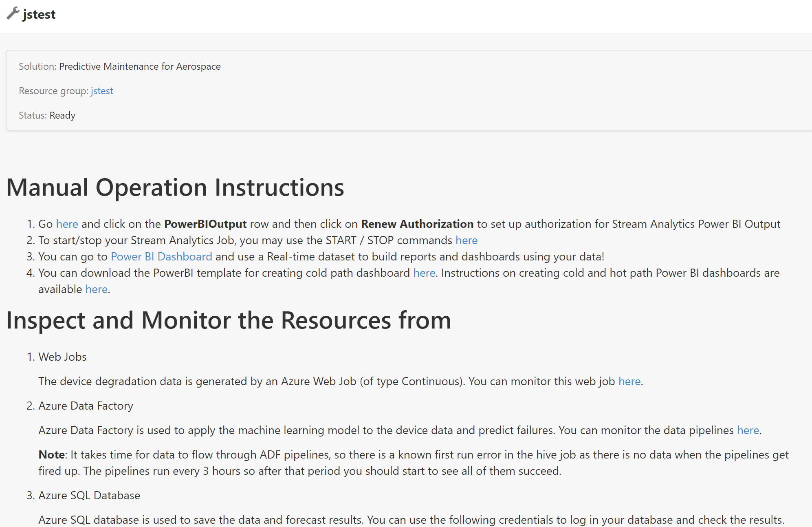Click the bold Note label
Viewport: 812px width, 527px height.
51,455
